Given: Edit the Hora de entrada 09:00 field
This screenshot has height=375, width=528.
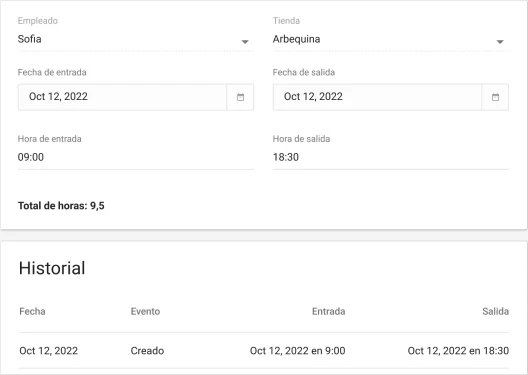Looking at the screenshot, I should (135, 157).
